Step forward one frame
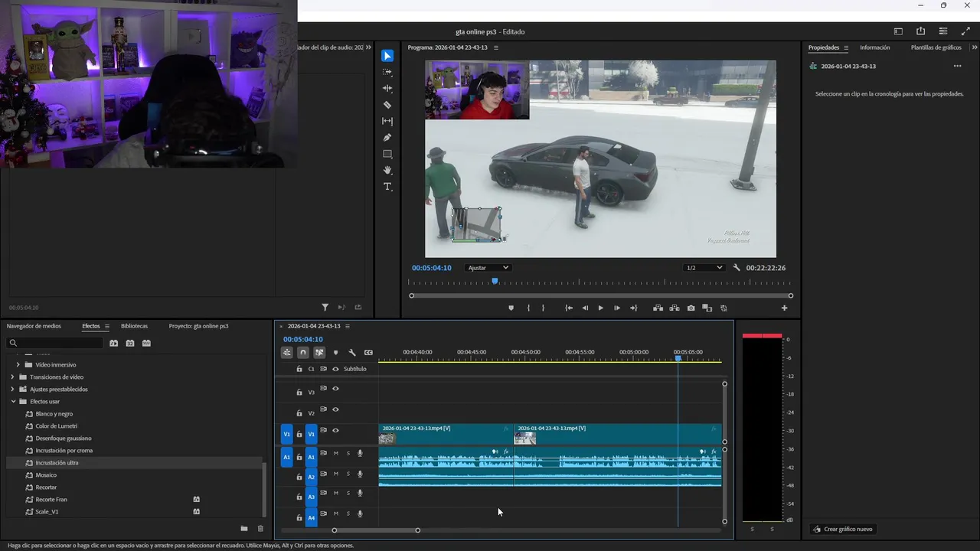This screenshot has width=980, height=551. pyautogui.click(x=617, y=308)
